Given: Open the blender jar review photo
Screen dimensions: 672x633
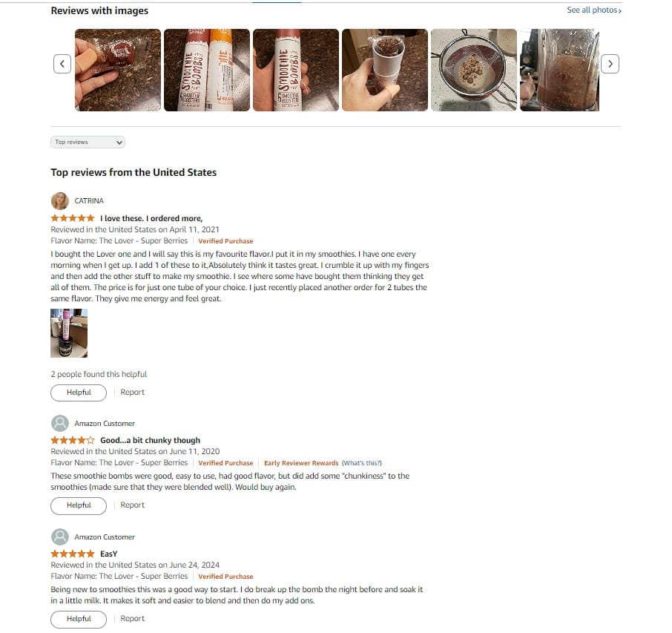Looking at the screenshot, I should [x=559, y=70].
